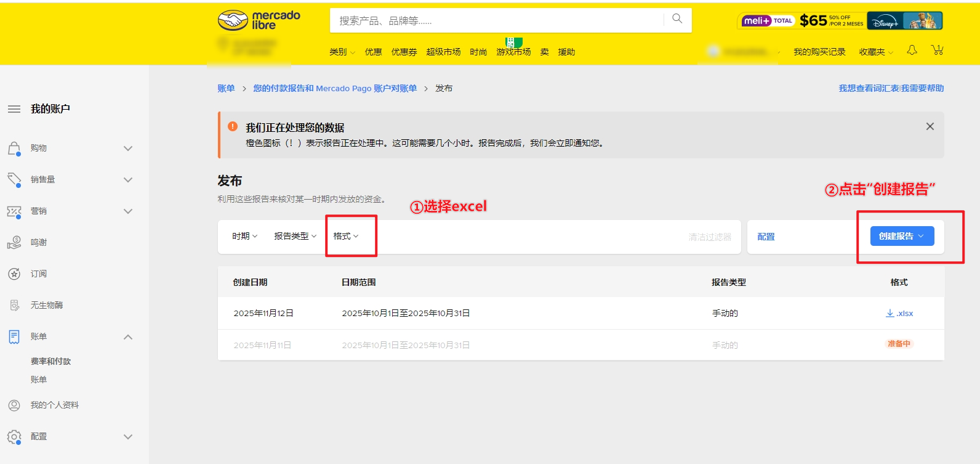This screenshot has height=464, width=980.
Task: Click the Subscriptions star icon in sidebar
Action: pos(14,274)
